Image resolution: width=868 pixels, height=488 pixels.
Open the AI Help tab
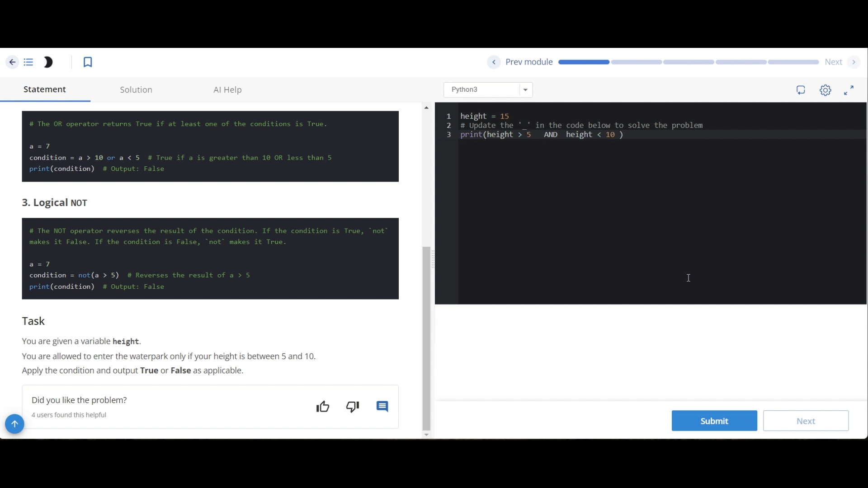227,89
